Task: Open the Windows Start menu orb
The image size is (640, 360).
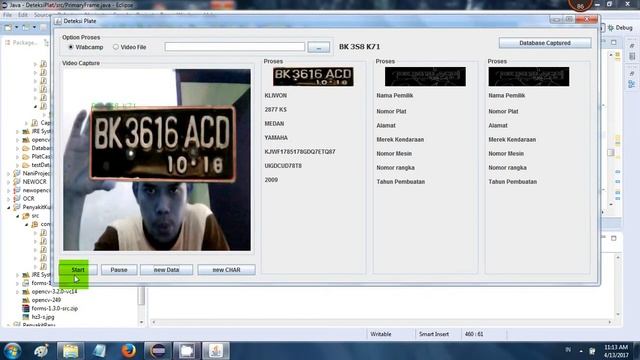Action: tap(12, 351)
